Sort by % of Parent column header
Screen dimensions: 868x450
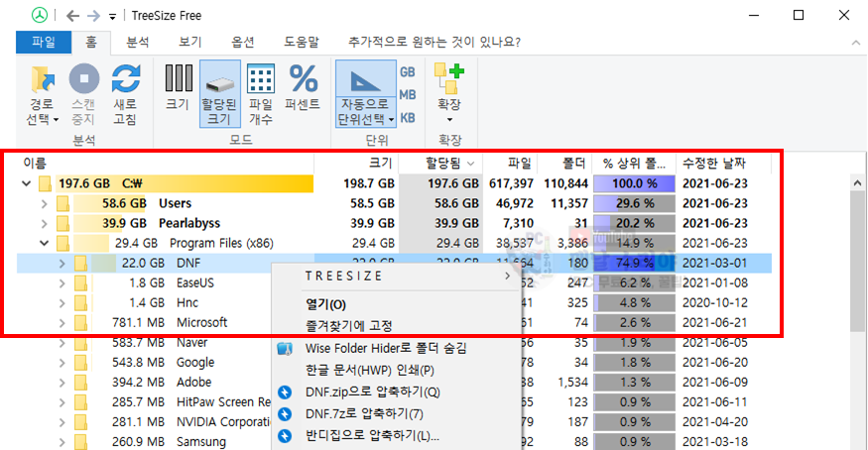coord(634,164)
